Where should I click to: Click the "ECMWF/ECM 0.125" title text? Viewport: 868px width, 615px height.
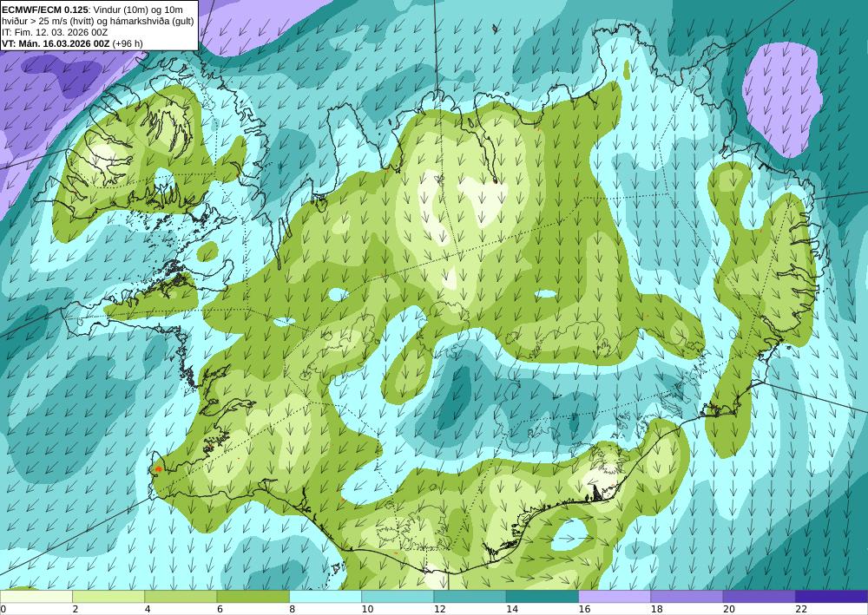(46, 10)
